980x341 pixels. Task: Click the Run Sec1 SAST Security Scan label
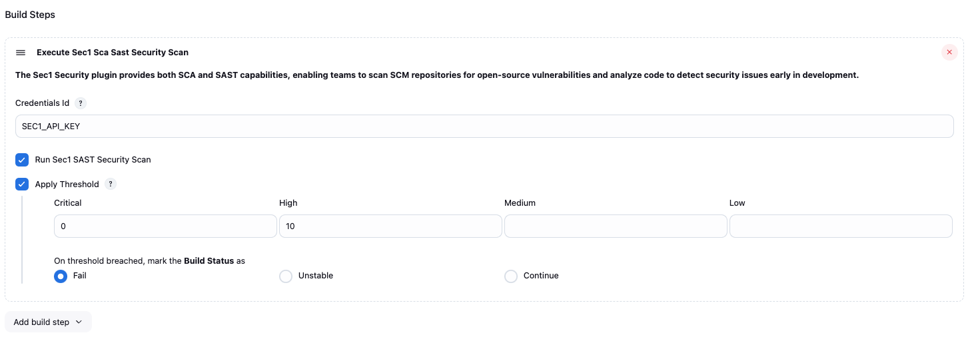pyautogui.click(x=93, y=160)
